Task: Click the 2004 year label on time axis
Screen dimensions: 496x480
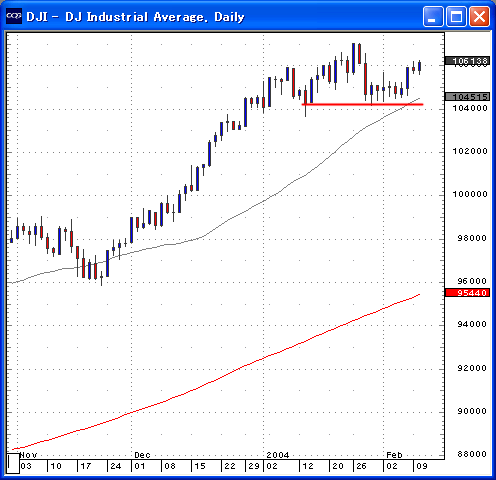Action: point(278,455)
